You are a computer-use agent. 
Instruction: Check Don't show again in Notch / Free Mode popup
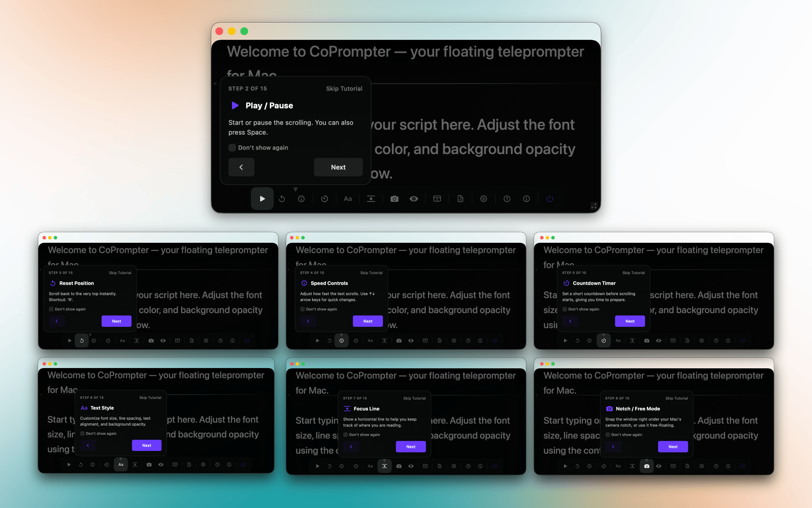tap(608, 435)
